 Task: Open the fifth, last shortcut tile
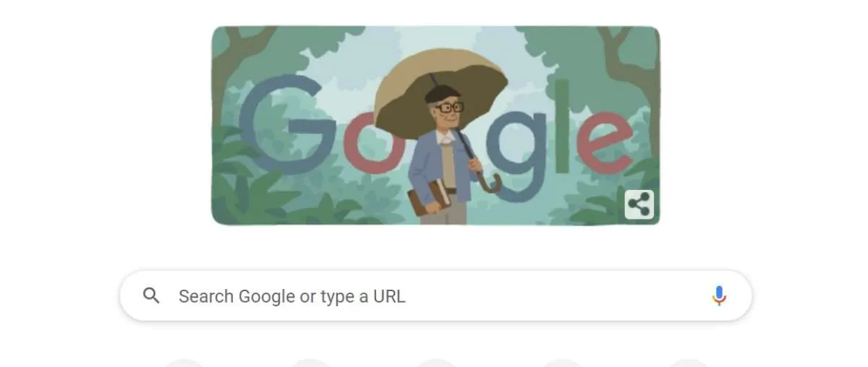(x=688, y=363)
